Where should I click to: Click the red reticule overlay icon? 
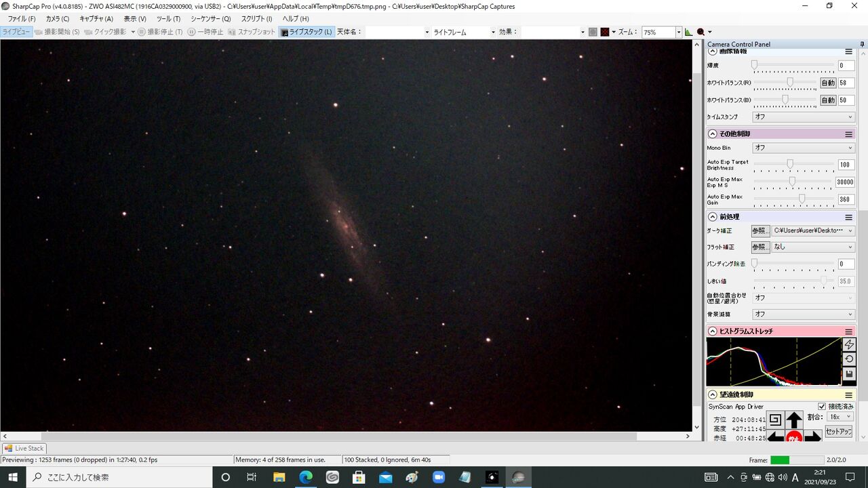(x=605, y=32)
